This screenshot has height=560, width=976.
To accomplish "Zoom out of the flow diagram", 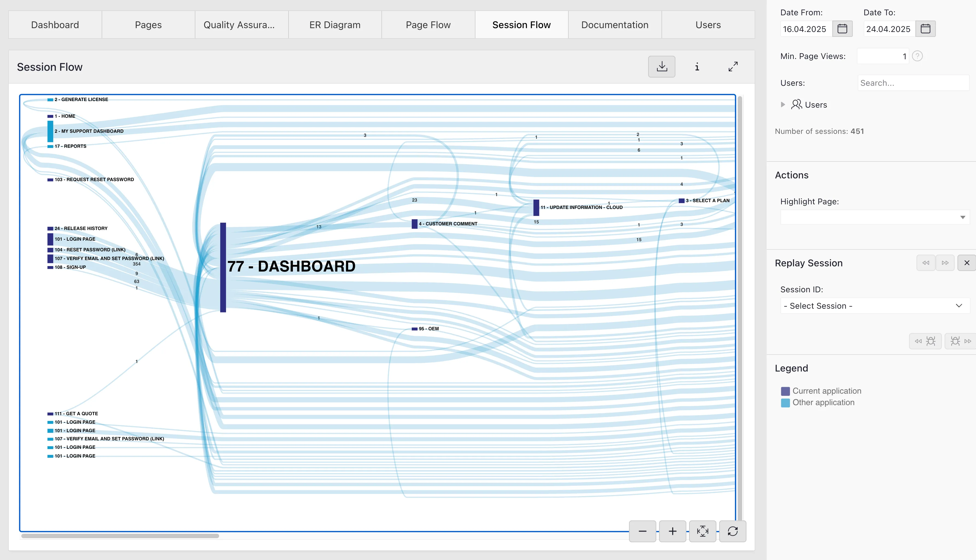I will (642, 531).
